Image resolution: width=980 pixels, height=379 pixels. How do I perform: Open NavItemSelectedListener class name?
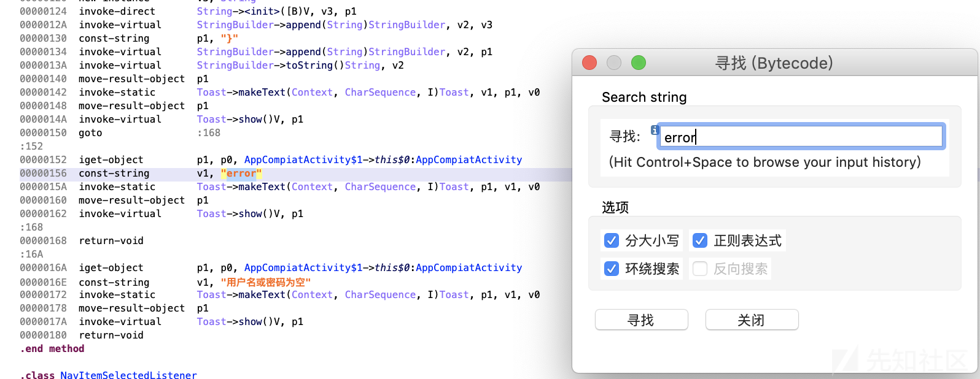click(128, 375)
